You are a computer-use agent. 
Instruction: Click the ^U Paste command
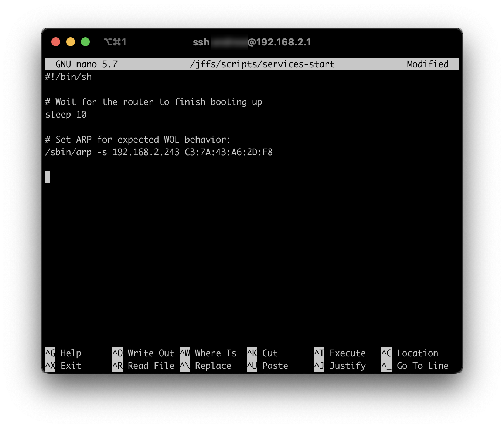[268, 366]
